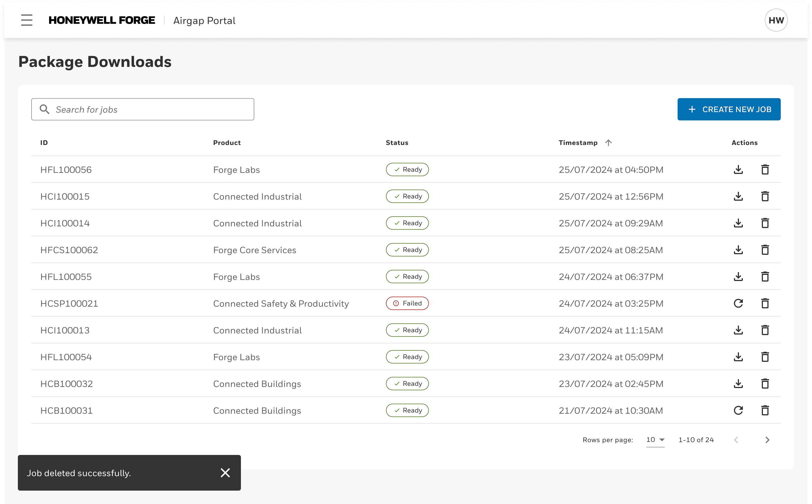This screenshot has width=812, height=504.
Task: Click the previous page navigation arrow
Action: point(736,440)
